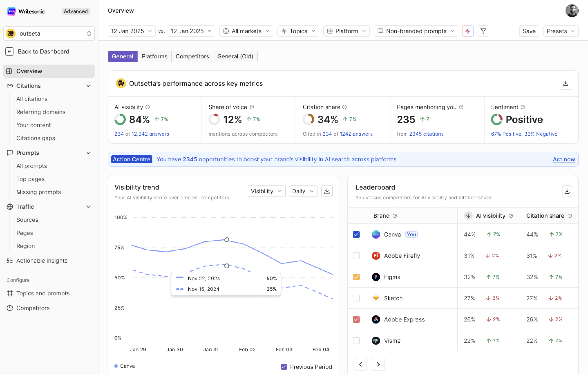This screenshot has height=375, width=588.
Task: Click the AI visibility info icon
Action: (148, 107)
